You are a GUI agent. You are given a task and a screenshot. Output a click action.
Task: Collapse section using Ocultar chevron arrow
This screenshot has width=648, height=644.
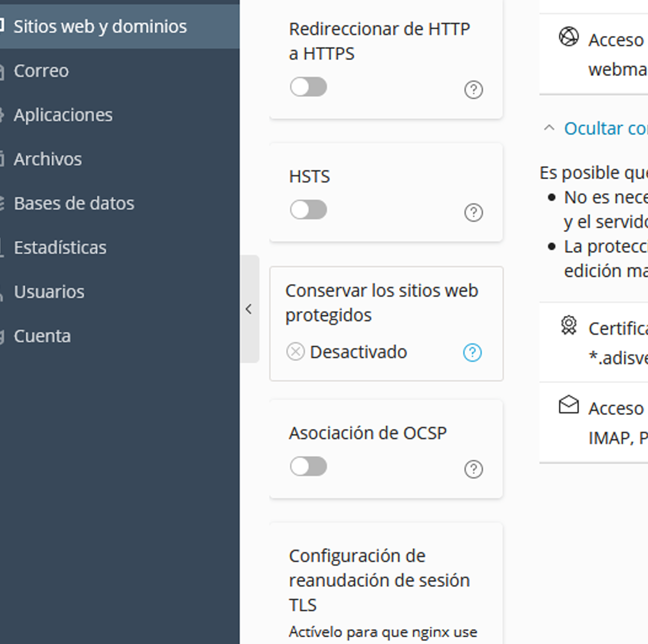coord(549,128)
